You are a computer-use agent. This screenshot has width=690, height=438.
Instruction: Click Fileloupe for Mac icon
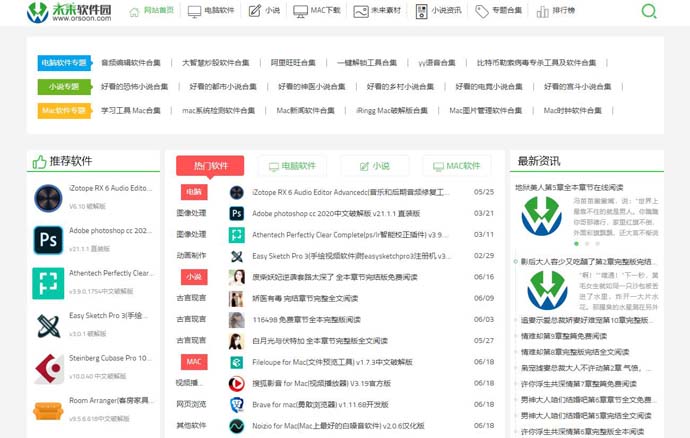pos(237,362)
